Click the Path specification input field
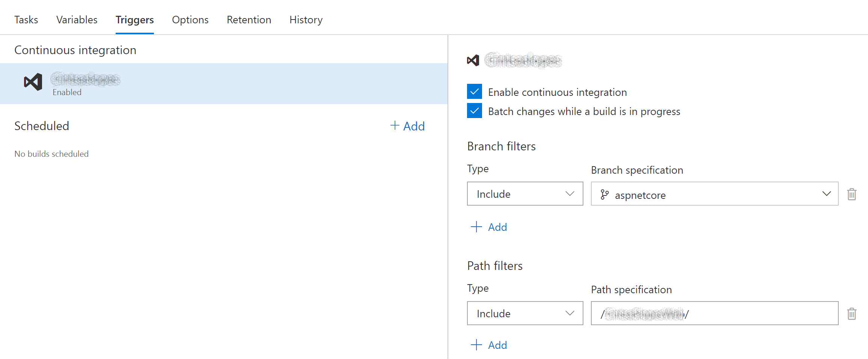The width and height of the screenshot is (868, 359). click(x=714, y=313)
